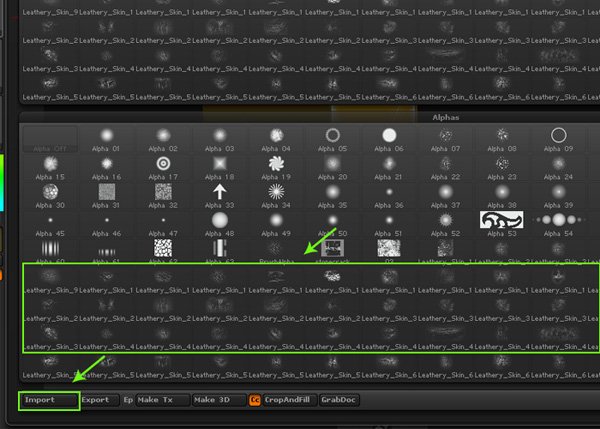Pick Alpha 22
Screen dimensions: 600x429
[x=445, y=168]
